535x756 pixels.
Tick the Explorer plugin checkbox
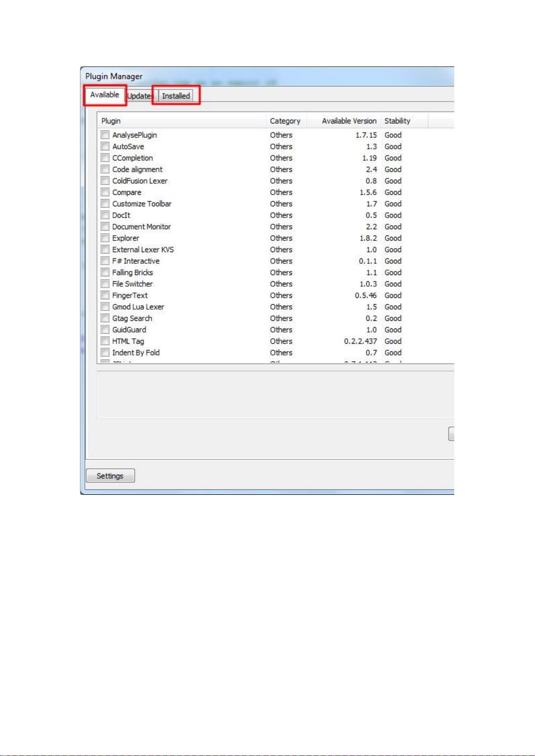pyautogui.click(x=105, y=238)
